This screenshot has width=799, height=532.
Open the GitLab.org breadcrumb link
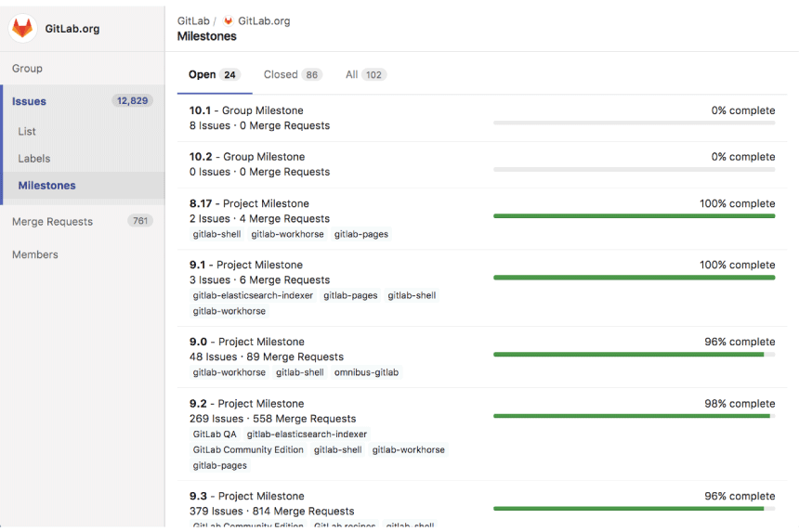(x=264, y=20)
